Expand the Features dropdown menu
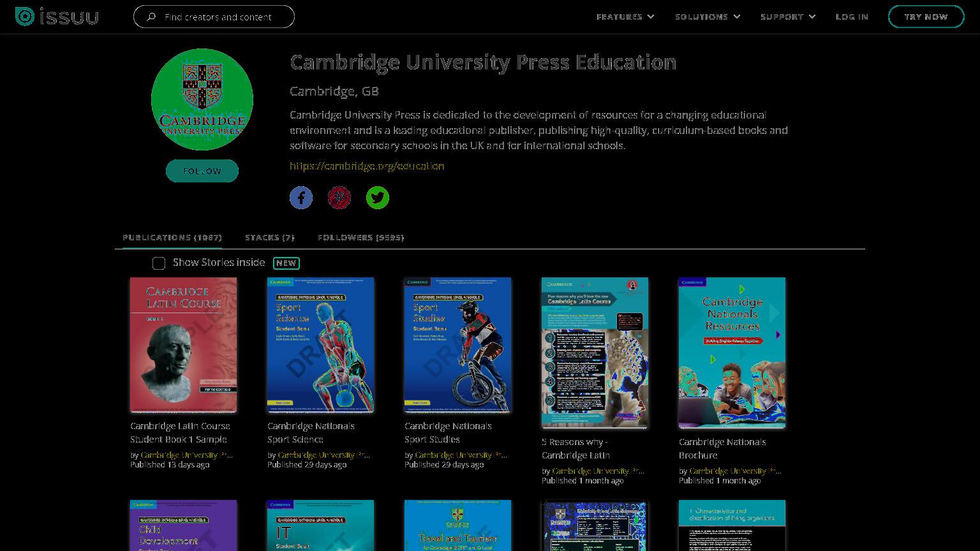The height and width of the screenshot is (551, 980). (x=625, y=17)
